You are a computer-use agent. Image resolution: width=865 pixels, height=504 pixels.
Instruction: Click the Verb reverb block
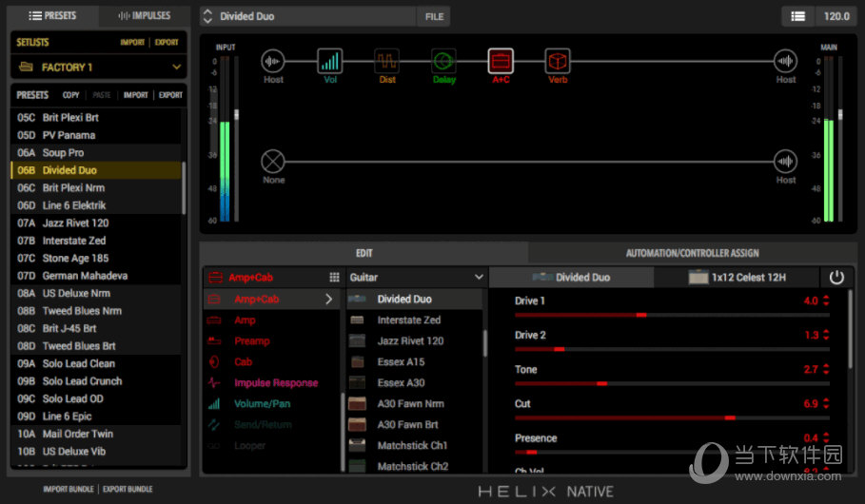tap(558, 62)
